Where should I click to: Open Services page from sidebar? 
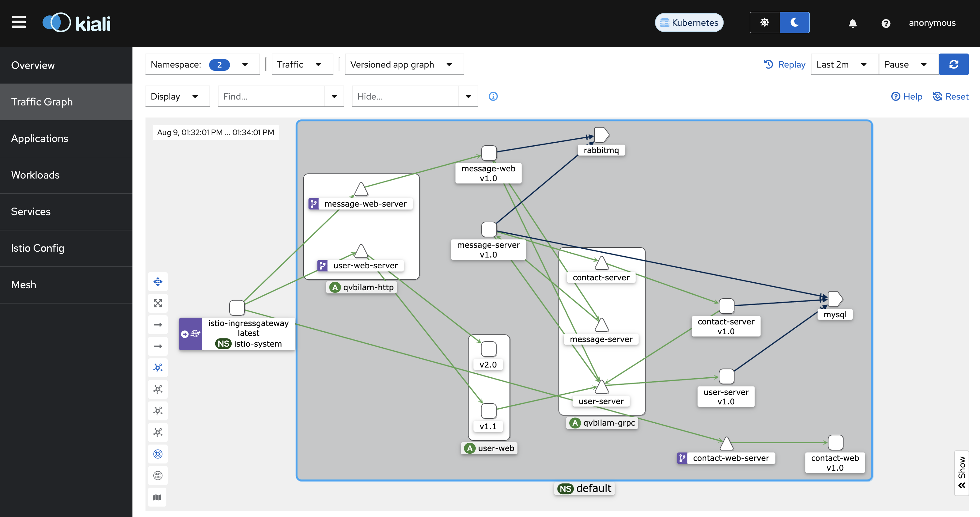coord(66,211)
